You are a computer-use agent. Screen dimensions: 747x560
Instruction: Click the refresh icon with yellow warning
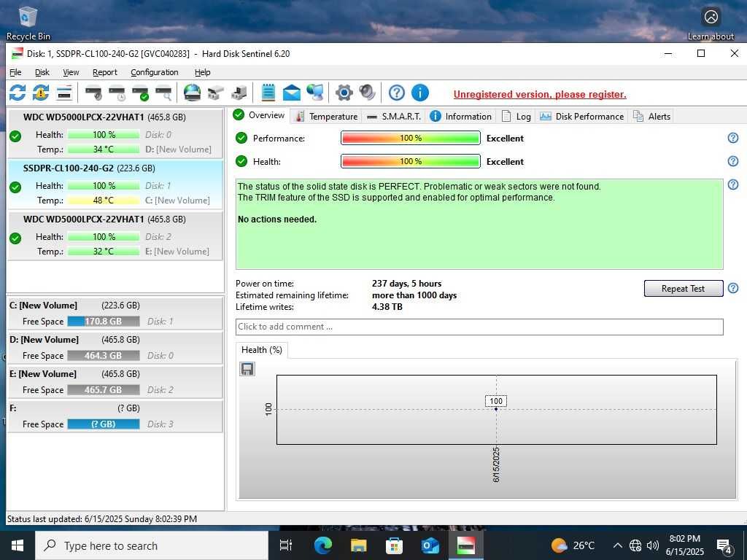41,93
